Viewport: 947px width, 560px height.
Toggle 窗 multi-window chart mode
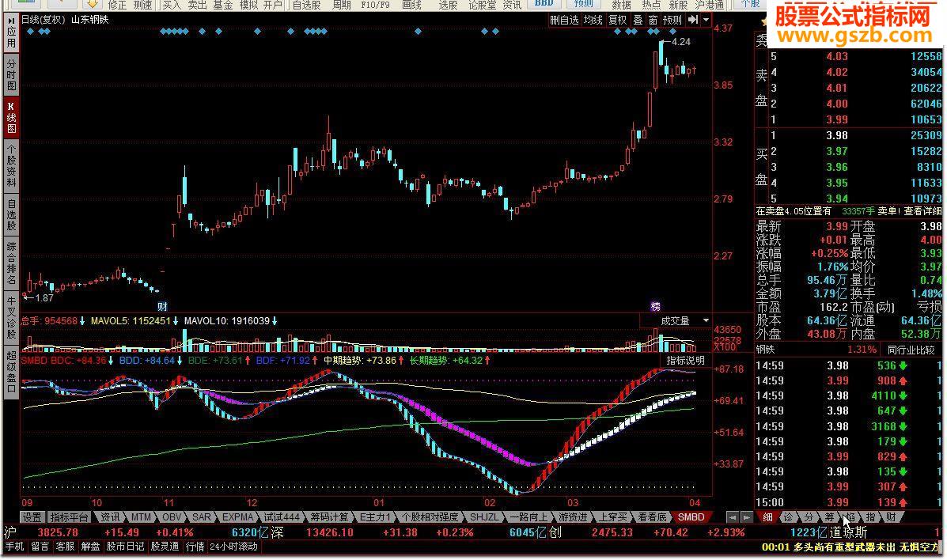pyautogui.click(x=653, y=20)
